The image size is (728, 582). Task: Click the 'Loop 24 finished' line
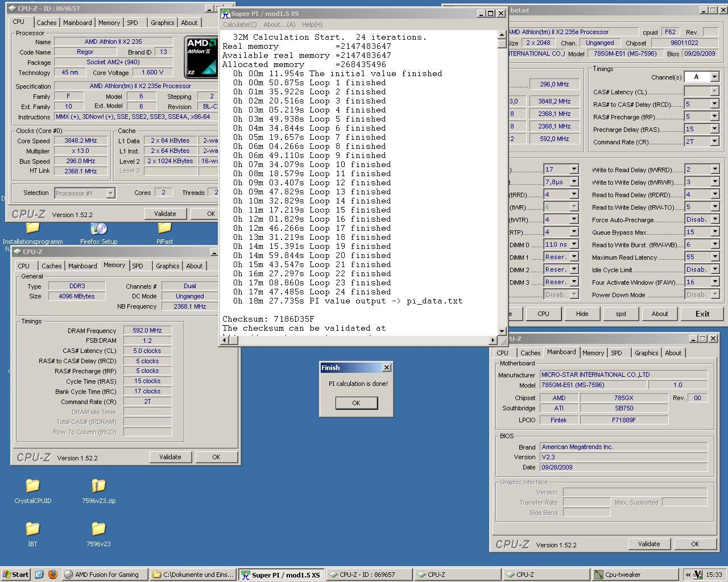pyautogui.click(x=312, y=292)
